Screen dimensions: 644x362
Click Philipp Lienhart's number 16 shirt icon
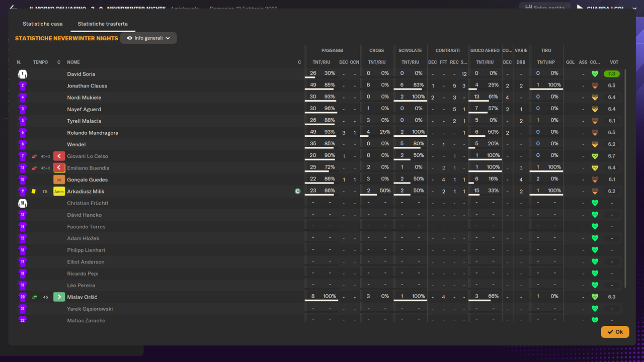pos(23,250)
